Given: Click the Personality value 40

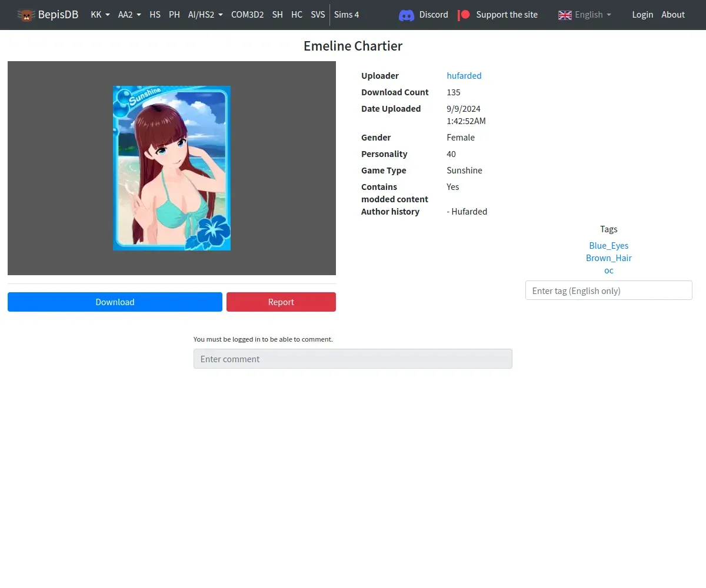Looking at the screenshot, I should (x=451, y=154).
